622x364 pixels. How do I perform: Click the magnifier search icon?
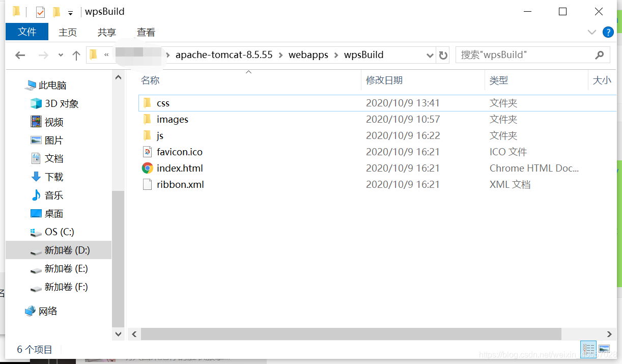(x=600, y=55)
